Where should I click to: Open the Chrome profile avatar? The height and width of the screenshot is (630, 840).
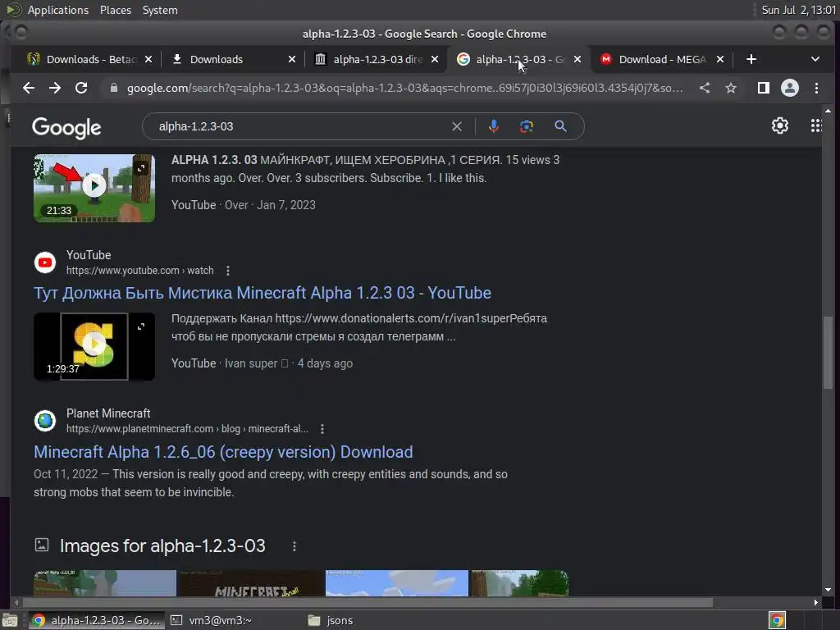pos(790,88)
